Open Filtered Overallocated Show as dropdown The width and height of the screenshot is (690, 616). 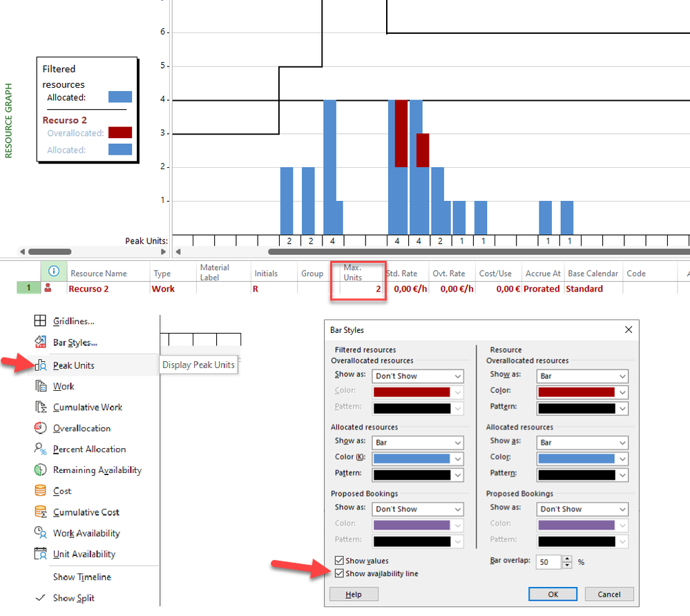pyautogui.click(x=418, y=376)
